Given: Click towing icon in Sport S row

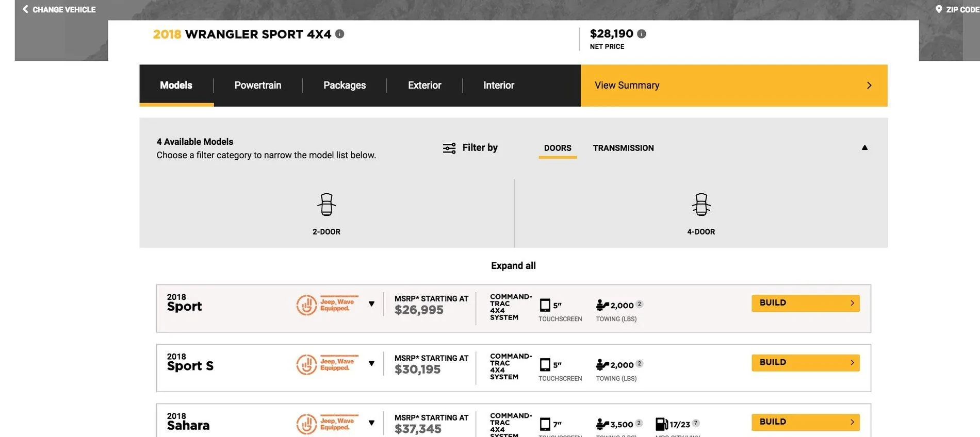Looking at the screenshot, I should coord(602,364).
